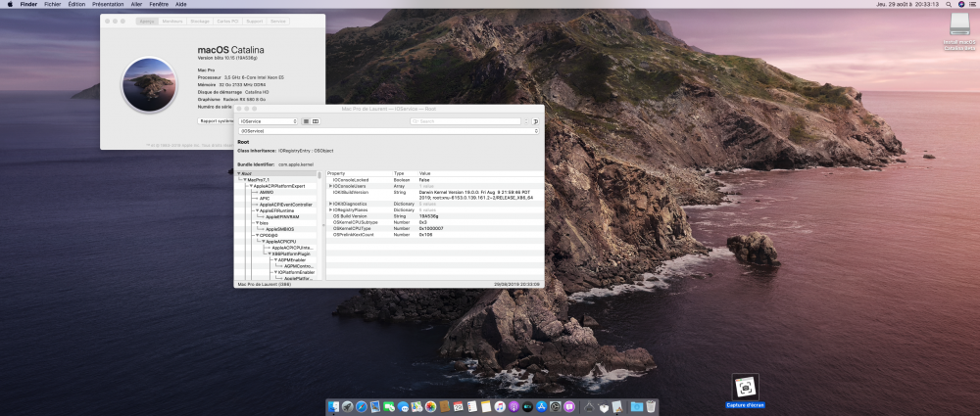Image resolution: width=980 pixels, height=416 pixels.
Task: Select Install macOS Catalina Beta disk icon
Action: 959,24
